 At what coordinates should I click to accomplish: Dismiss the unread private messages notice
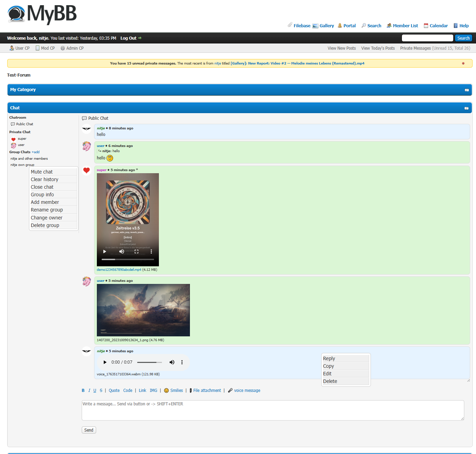tap(463, 63)
